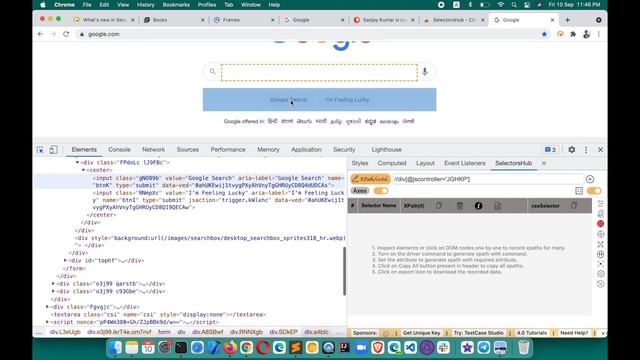Screen dimensions: 640x360
Task: Expand the div id tophf node
Action: point(65,260)
